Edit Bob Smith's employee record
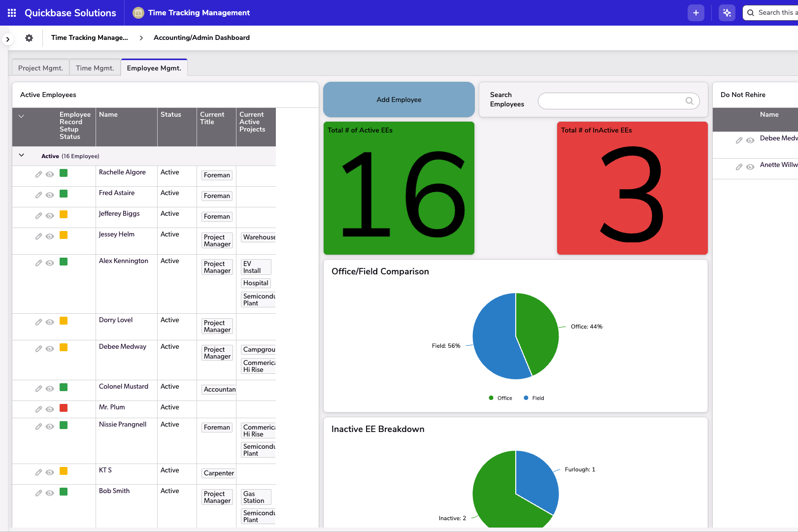The image size is (798, 532). point(38,492)
